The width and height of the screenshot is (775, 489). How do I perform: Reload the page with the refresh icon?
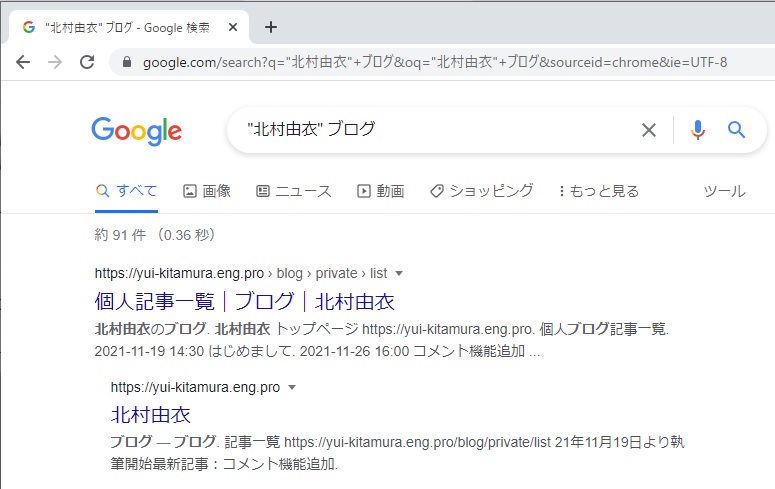(x=87, y=62)
